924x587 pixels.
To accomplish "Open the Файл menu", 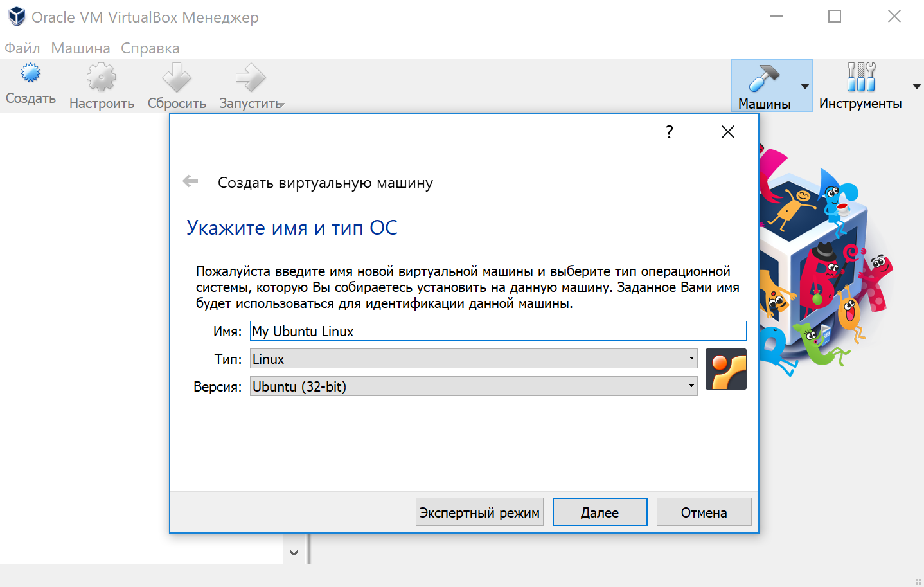I will tap(21, 48).
